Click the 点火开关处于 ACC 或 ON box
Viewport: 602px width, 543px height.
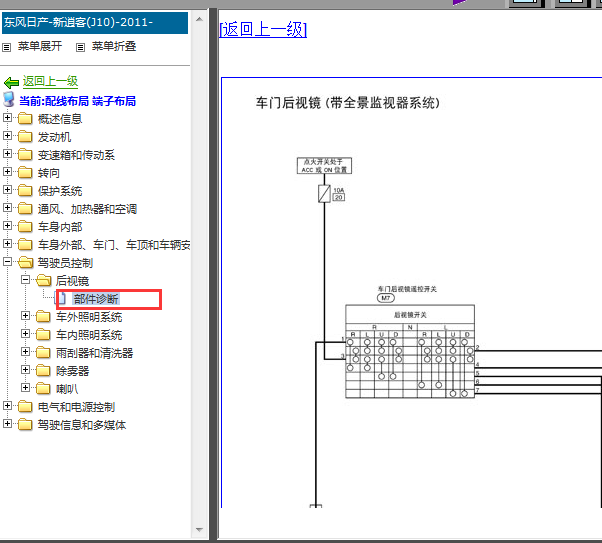[x=324, y=166]
